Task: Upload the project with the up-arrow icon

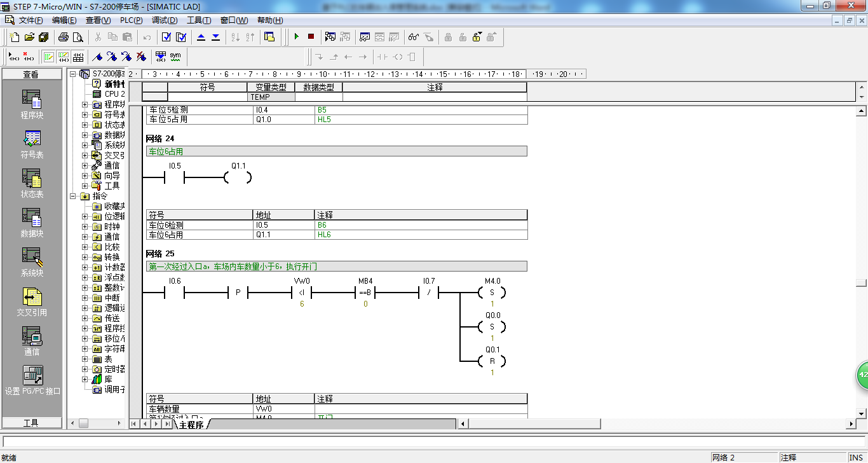Action: click(201, 37)
